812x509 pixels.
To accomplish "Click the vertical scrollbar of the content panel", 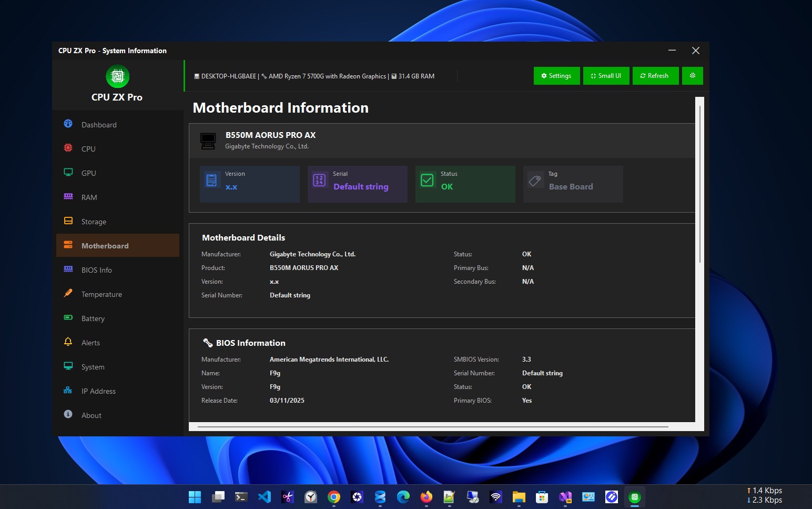I will (x=699, y=184).
